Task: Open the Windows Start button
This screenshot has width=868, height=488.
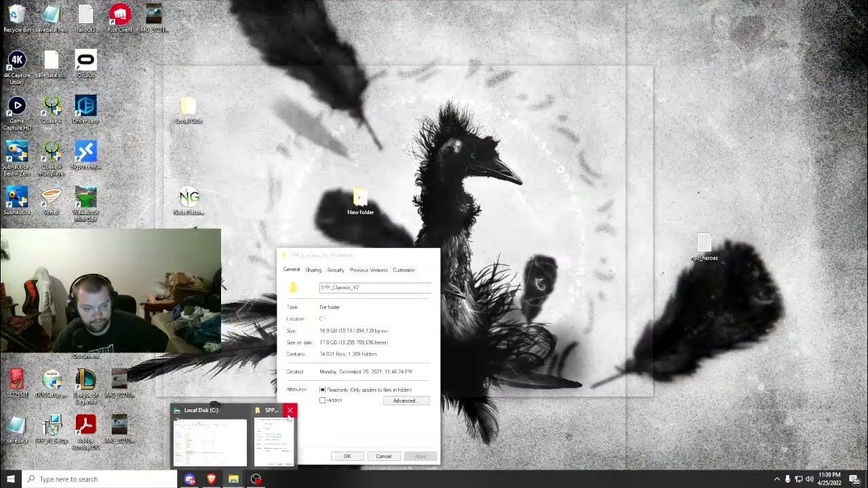Action: 11,479
